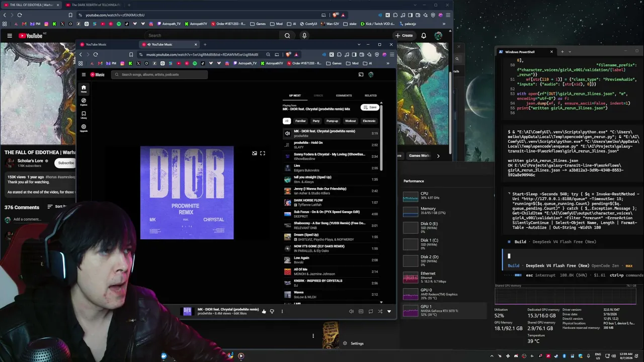Mute audio with the player volume icon
Viewport: 644px width, 362px height.
[351, 311]
